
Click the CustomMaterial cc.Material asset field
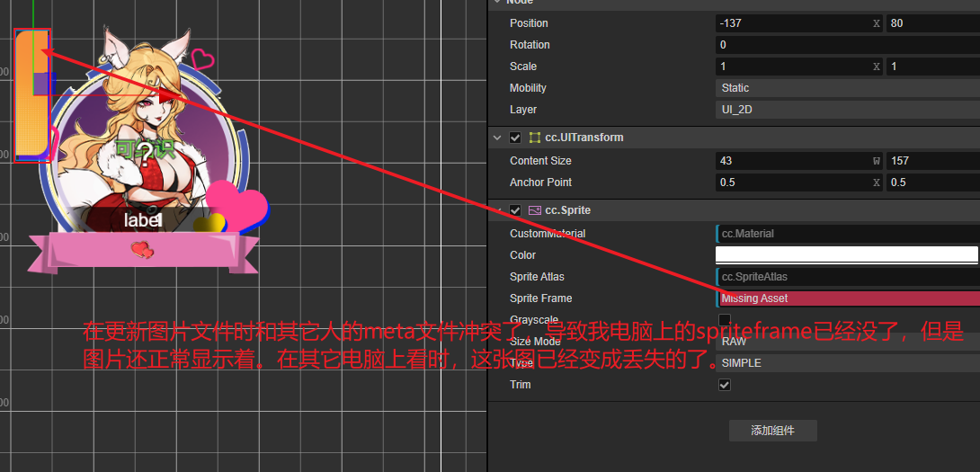(848, 234)
